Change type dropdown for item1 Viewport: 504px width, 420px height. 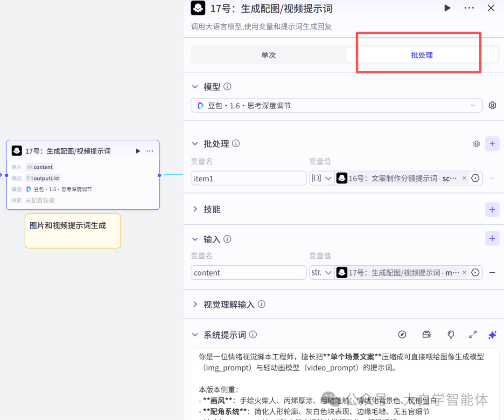322,178
